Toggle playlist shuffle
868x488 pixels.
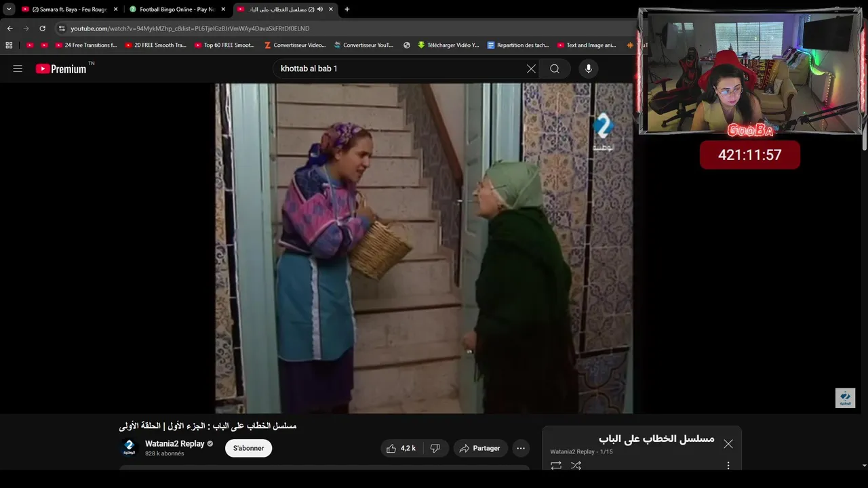point(576,466)
